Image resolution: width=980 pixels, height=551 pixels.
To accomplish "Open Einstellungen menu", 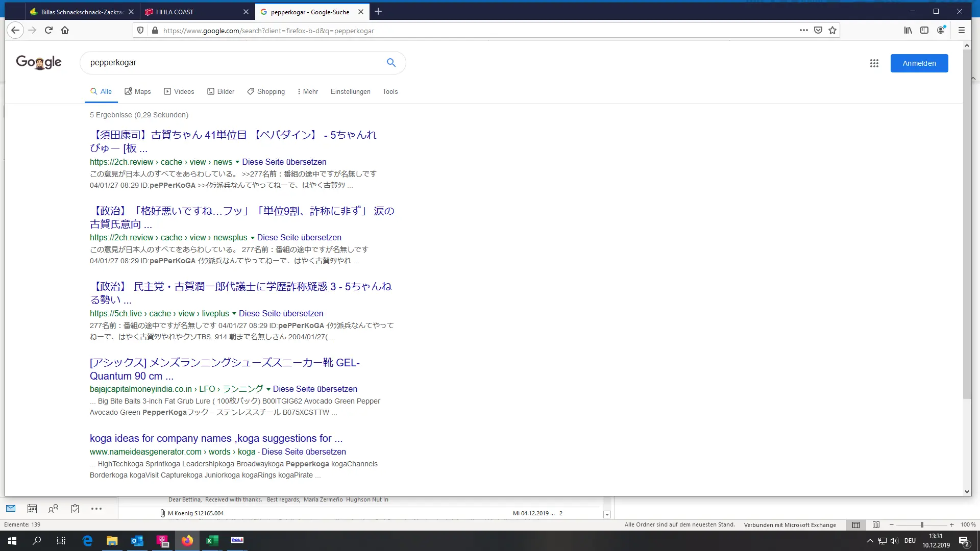I will tap(350, 91).
